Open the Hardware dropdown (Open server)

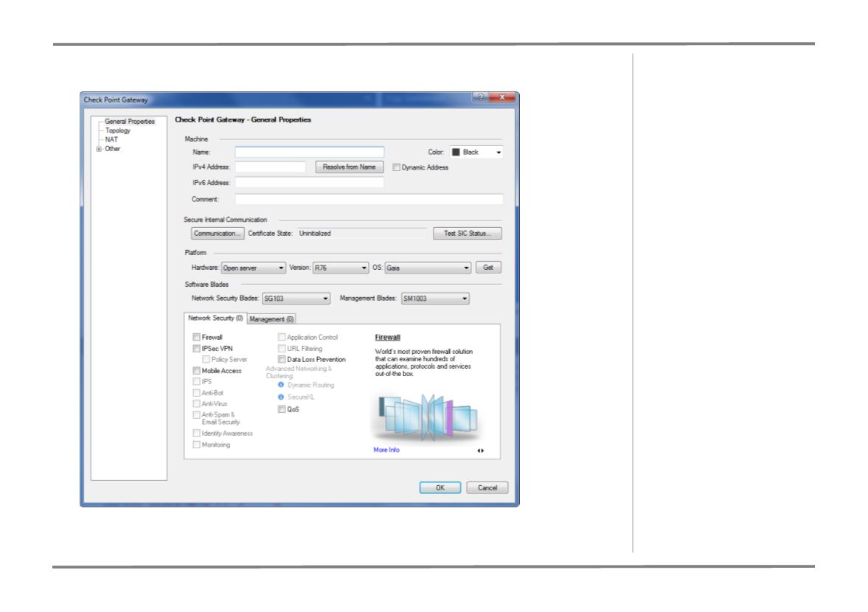pos(254,268)
